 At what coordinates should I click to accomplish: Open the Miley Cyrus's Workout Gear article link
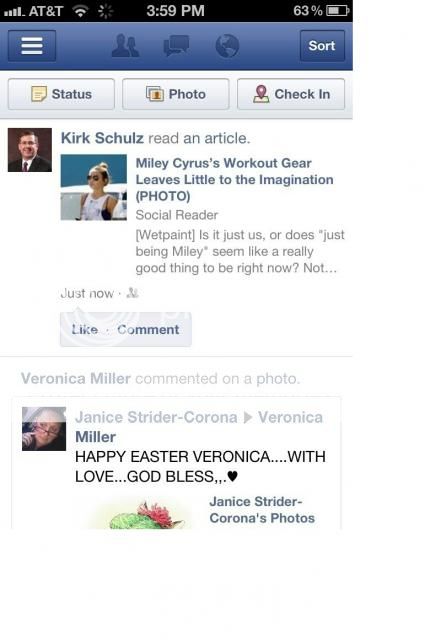coord(234,180)
